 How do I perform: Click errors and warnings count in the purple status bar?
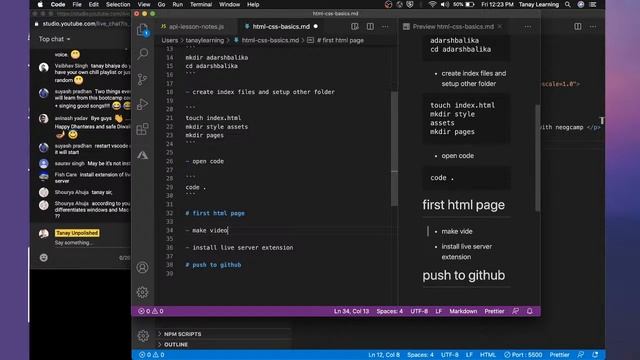pos(151,311)
